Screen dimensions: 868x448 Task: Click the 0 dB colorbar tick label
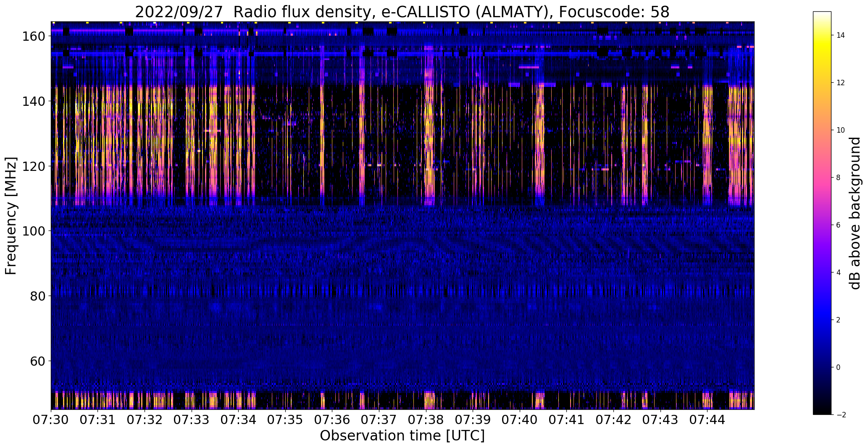pos(839,367)
